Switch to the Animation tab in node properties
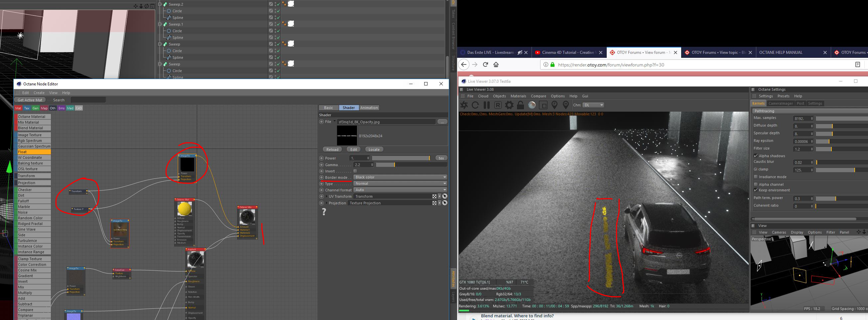The width and height of the screenshot is (868, 320). 369,108
